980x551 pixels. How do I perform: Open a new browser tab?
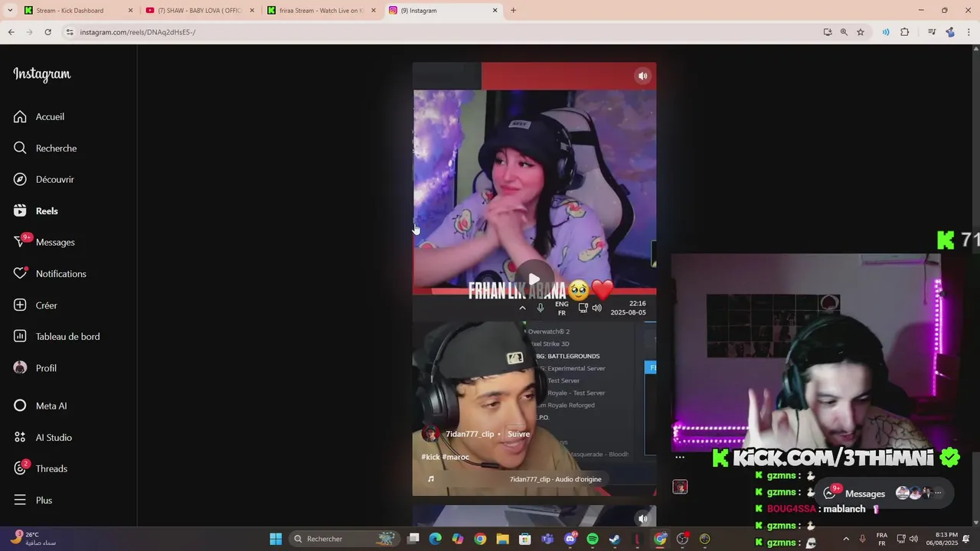pos(513,11)
